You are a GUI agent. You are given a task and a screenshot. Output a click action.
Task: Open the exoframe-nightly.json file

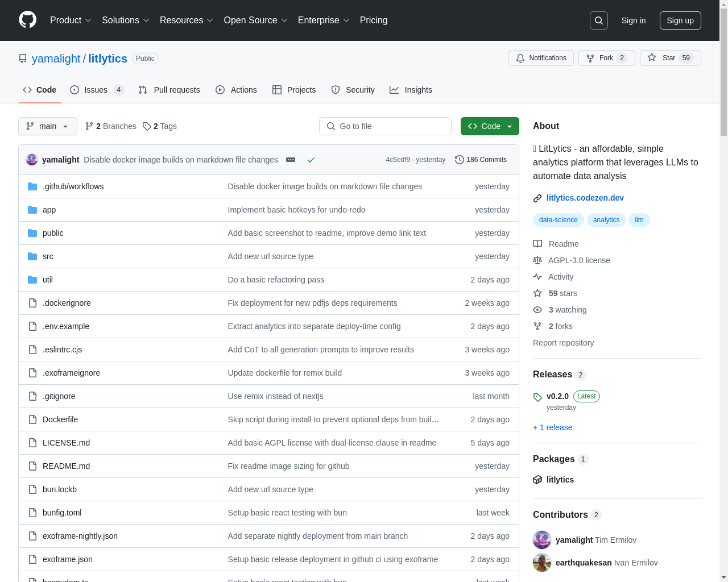80,536
